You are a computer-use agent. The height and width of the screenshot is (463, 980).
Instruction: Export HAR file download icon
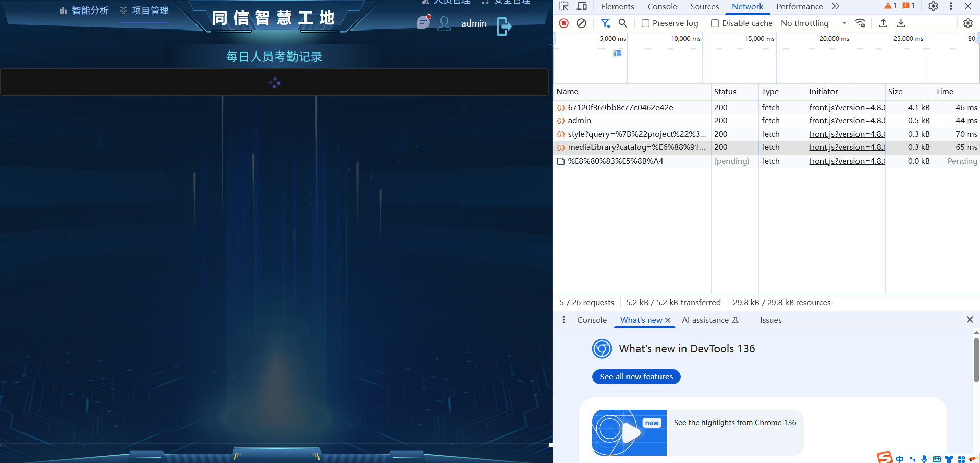tap(901, 23)
